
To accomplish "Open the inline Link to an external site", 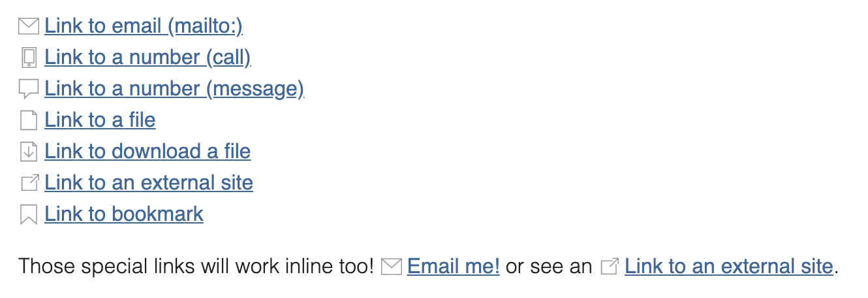I will (x=729, y=267).
